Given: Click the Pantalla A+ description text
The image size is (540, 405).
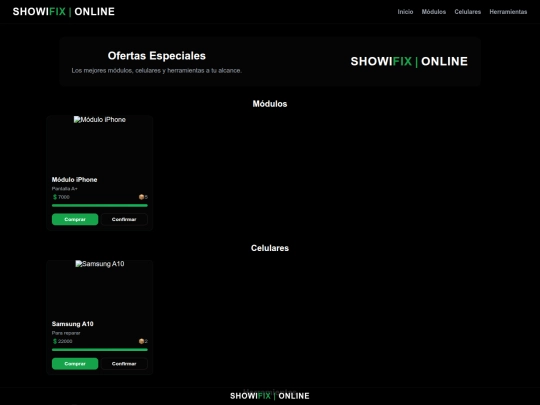Looking at the screenshot, I should [x=64, y=189].
